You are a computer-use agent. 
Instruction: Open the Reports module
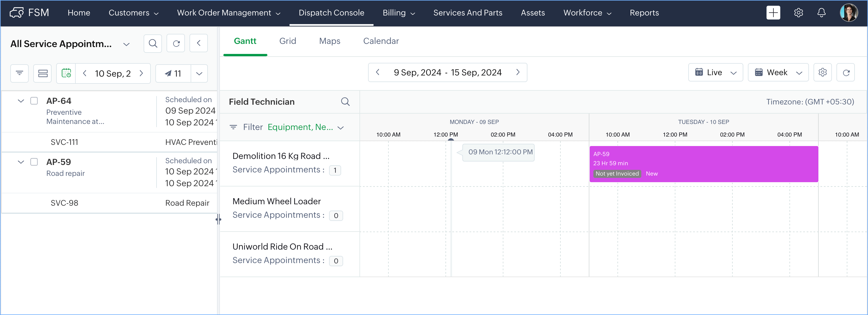tap(644, 13)
